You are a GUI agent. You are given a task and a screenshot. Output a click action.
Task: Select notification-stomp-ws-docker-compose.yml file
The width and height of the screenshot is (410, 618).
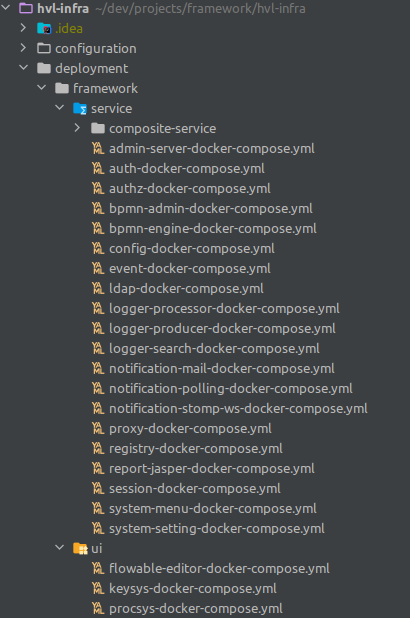pyautogui.click(x=238, y=409)
